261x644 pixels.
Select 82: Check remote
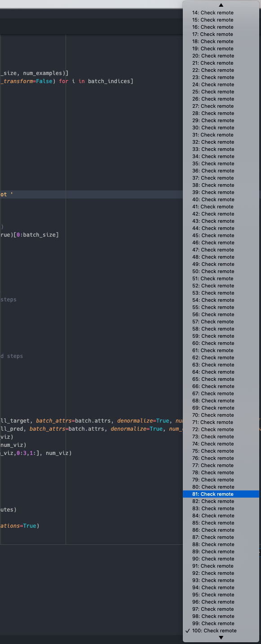[221, 501]
